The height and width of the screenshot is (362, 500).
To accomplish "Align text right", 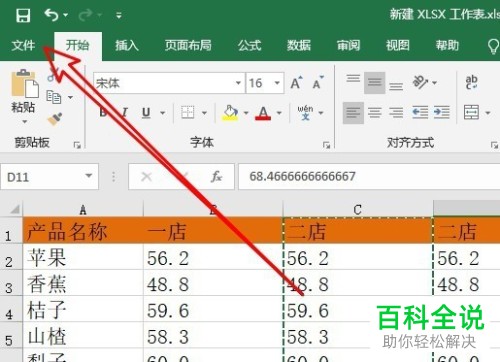I will [396, 112].
